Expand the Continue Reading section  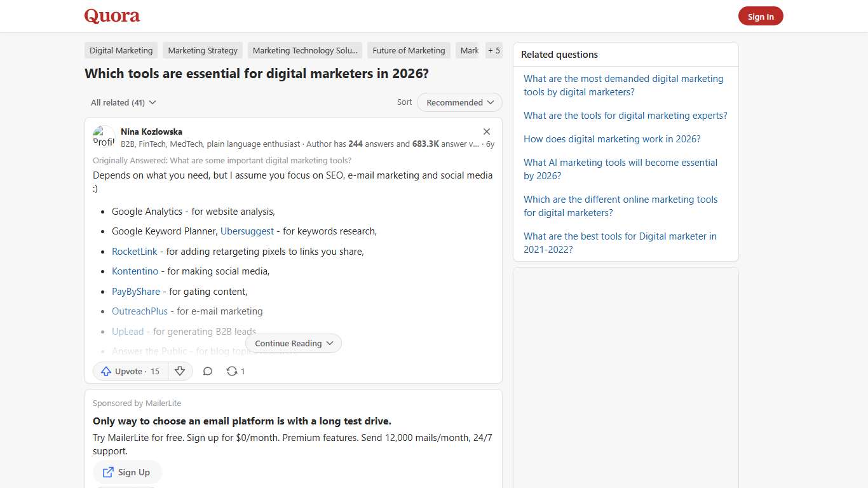(x=294, y=342)
